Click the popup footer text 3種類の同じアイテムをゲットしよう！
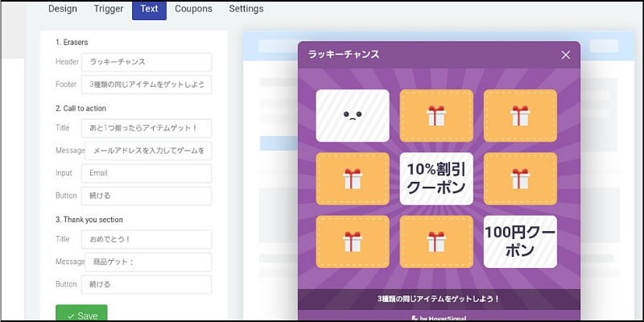Screen dimensions: 644x322 [438, 299]
